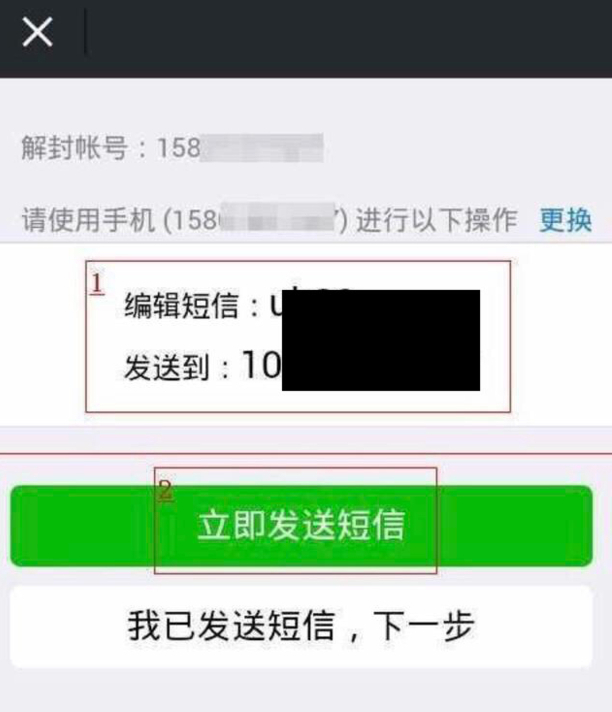The image size is (612, 712).
Task: Click the 进行以下操作 text
Action: click(x=436, y=220)
